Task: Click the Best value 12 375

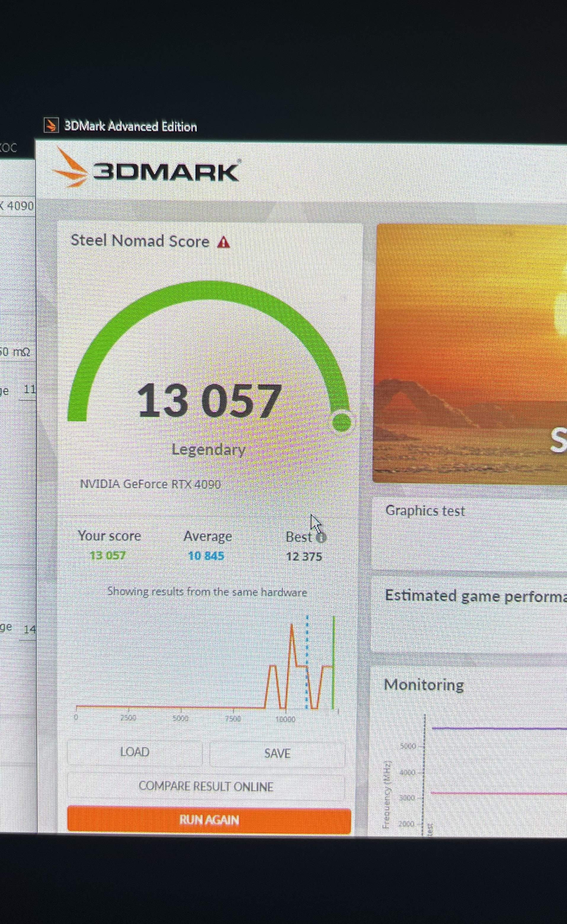Action: point(304,556)
